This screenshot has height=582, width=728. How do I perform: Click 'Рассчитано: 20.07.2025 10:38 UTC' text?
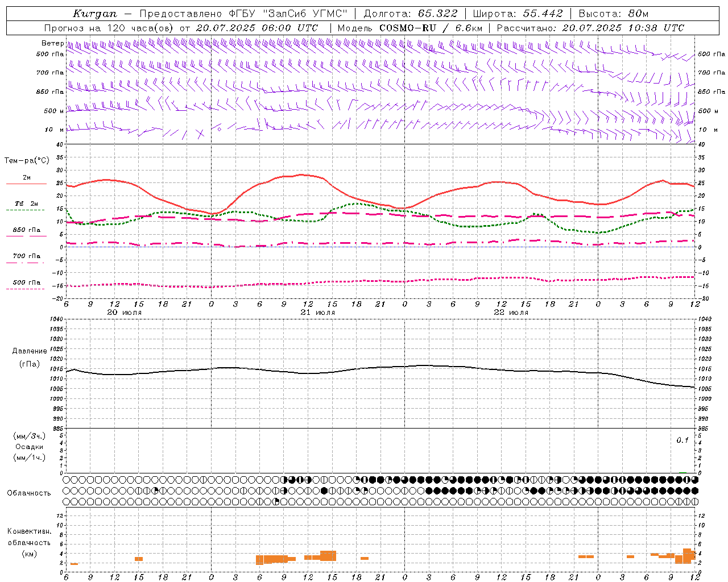(590, 28)
